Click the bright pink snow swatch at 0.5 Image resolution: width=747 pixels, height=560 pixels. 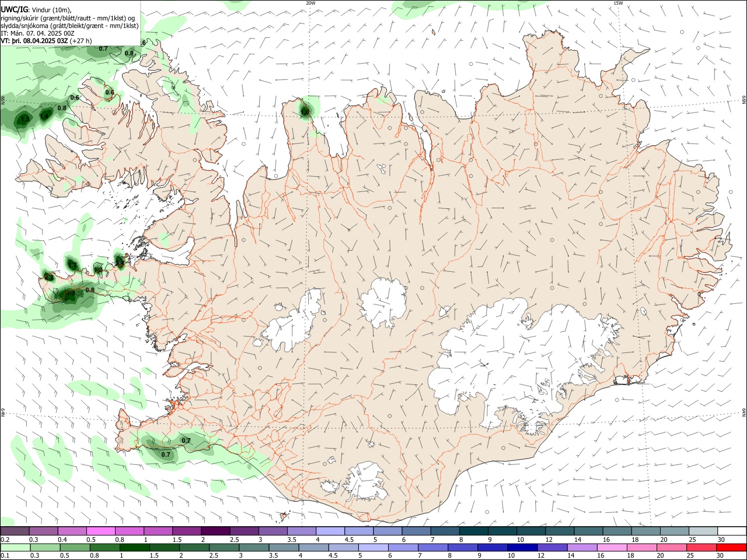pos(101,531)
